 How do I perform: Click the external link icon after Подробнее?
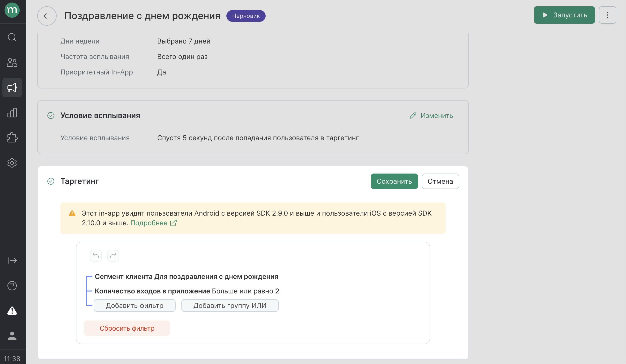[173, 223]
